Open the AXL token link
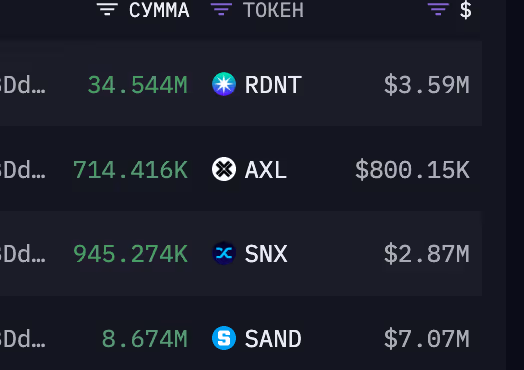Screen dimensions: 524x370 click(x=266, y=170)
